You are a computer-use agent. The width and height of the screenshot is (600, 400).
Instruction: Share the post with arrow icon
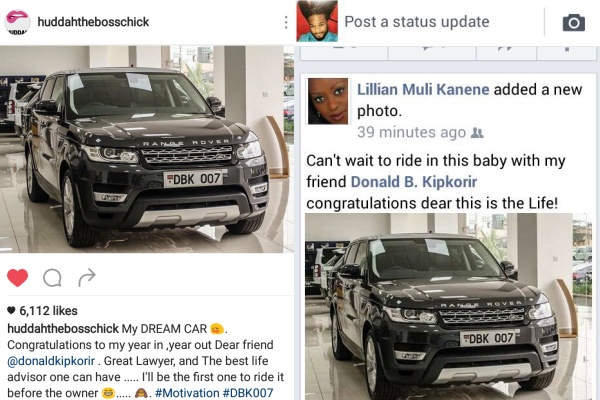[x=87, y=277]
